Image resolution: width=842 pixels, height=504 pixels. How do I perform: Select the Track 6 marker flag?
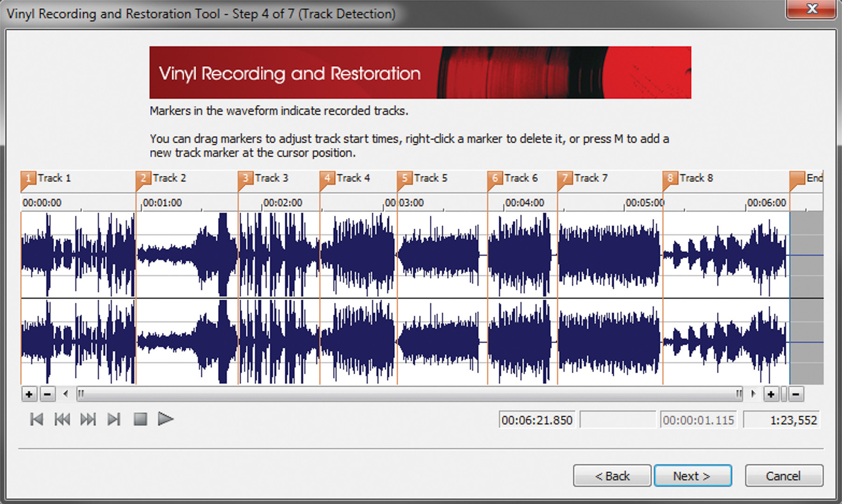[x=495, y=179]
